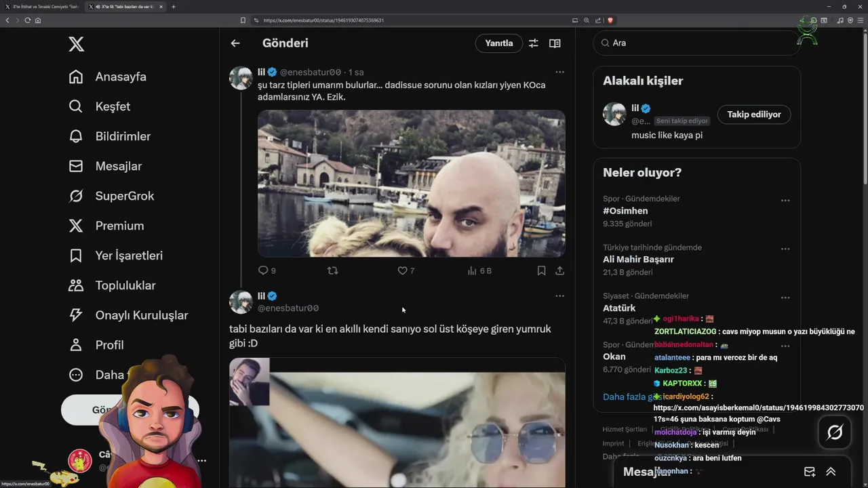Click the Yanıtla reply button
The image size is (868, 488).
(499, 43)
